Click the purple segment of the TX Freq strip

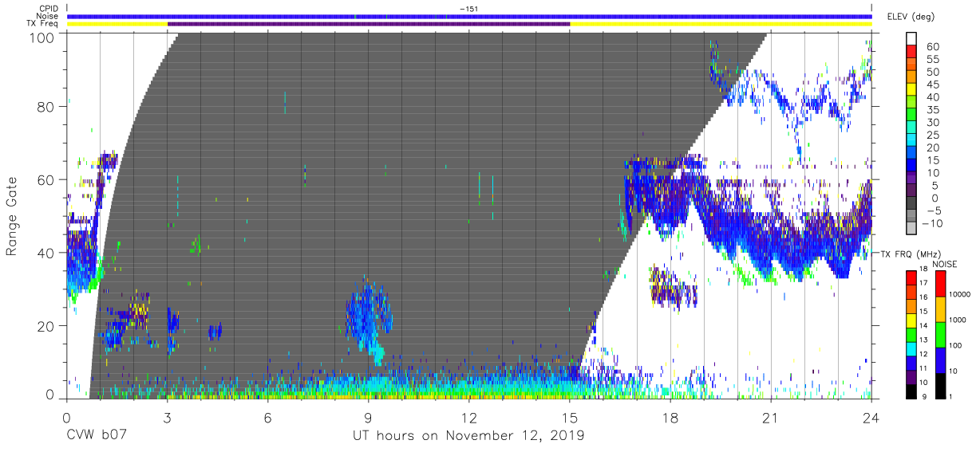[x=369, y=24]
